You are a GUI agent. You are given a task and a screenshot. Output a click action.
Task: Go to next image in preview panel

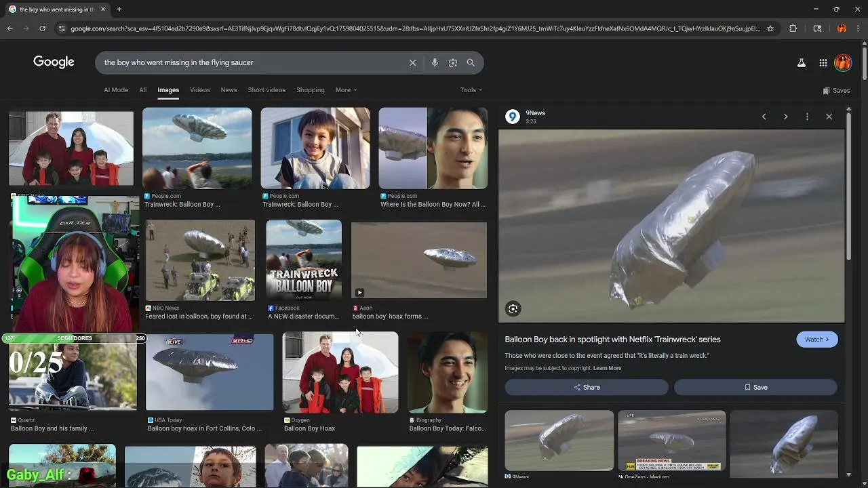(785, 117)
